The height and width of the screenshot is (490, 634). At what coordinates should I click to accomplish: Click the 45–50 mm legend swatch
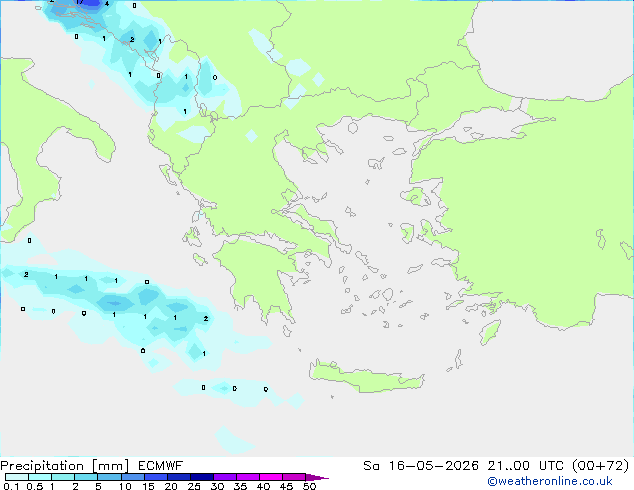pos(294,477)
